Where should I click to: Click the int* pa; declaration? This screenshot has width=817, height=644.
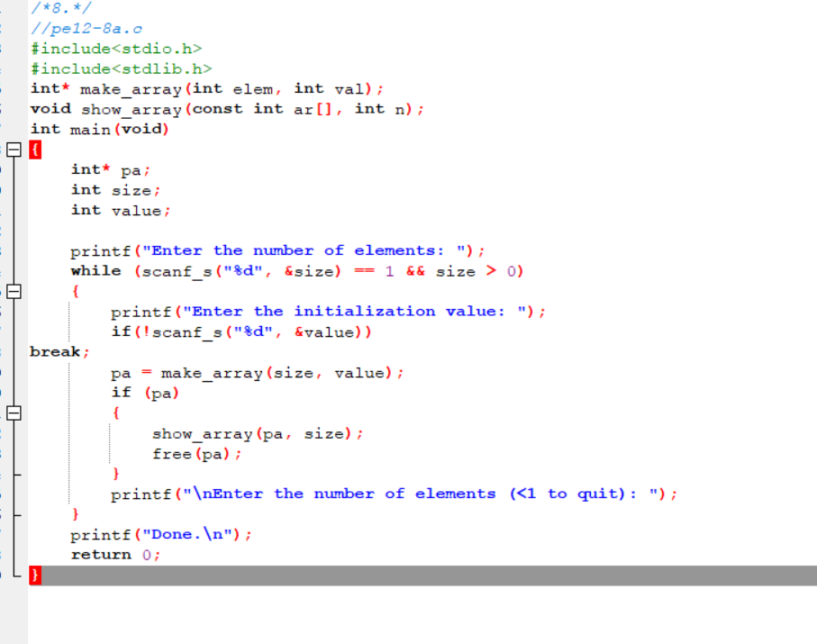(x=111, y=170)
